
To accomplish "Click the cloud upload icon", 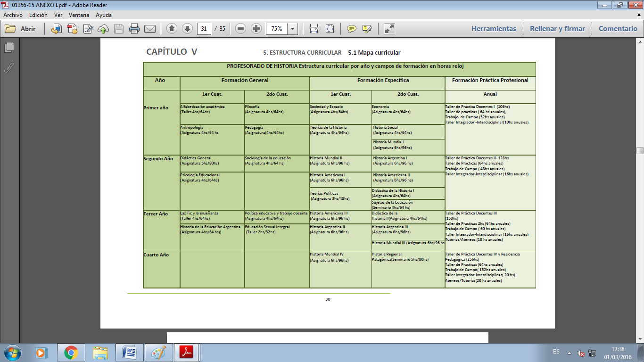I will click(103, 29).
